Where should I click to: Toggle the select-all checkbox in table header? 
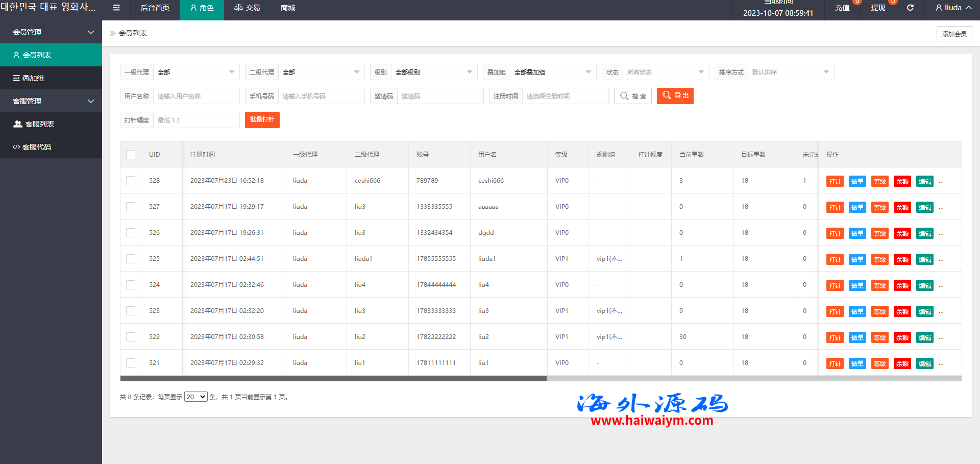pos(131,155)
